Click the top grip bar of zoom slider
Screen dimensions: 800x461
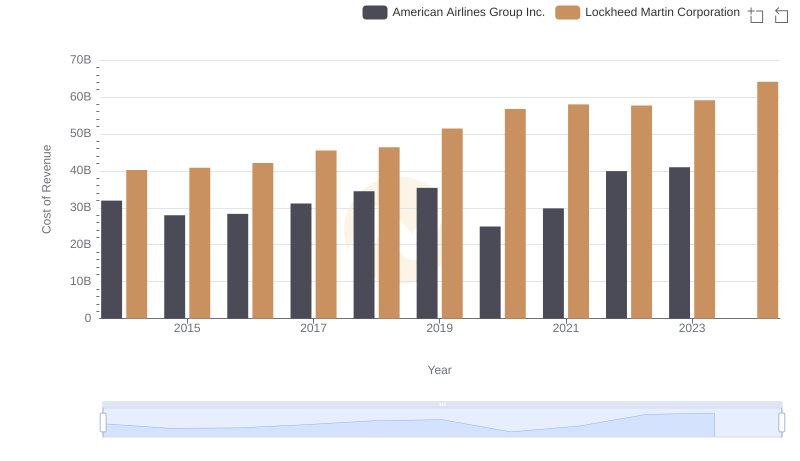(442, 404)
